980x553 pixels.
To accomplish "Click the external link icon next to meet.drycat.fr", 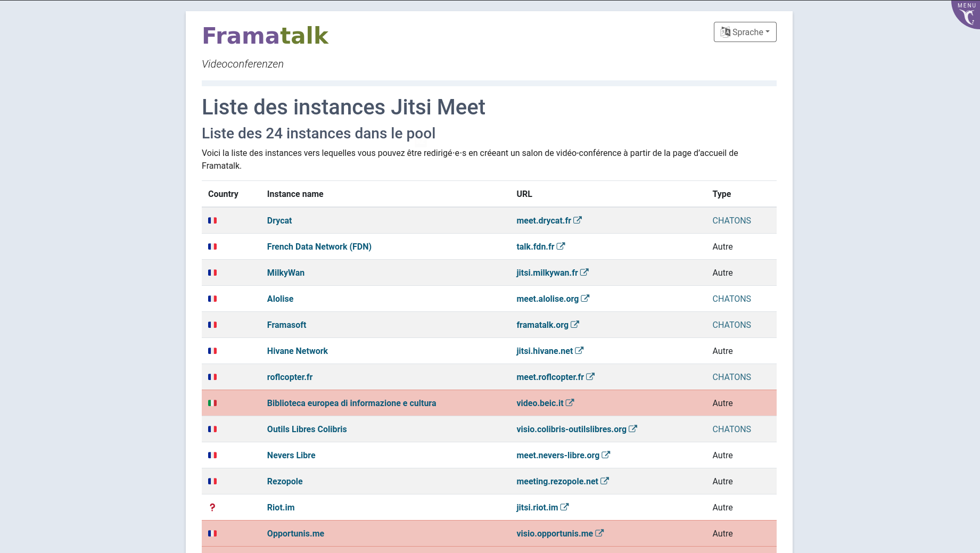I will [578, 220].
